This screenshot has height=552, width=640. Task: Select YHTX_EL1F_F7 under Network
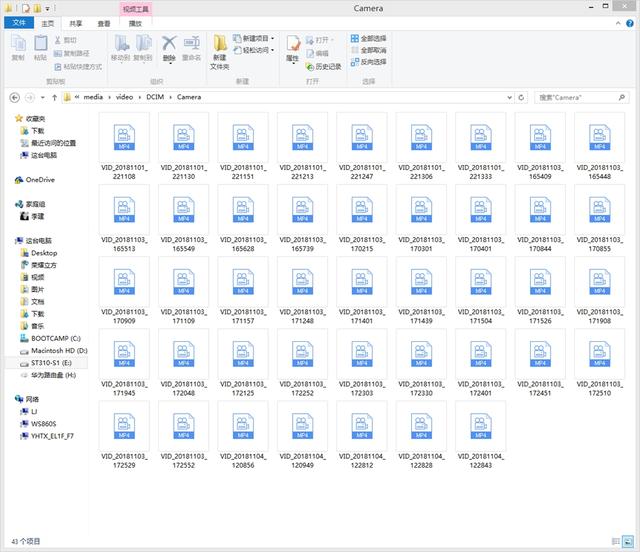pos(47,436)
